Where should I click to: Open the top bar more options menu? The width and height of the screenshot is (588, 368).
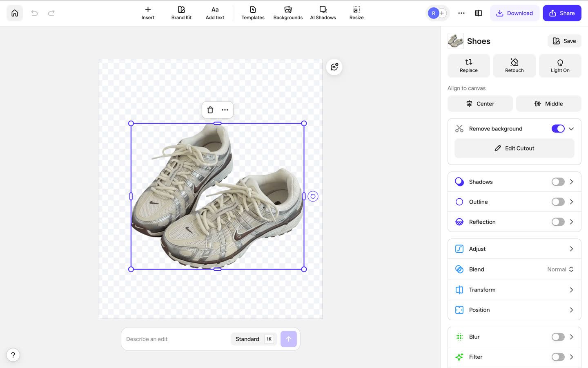coord(461,13)
